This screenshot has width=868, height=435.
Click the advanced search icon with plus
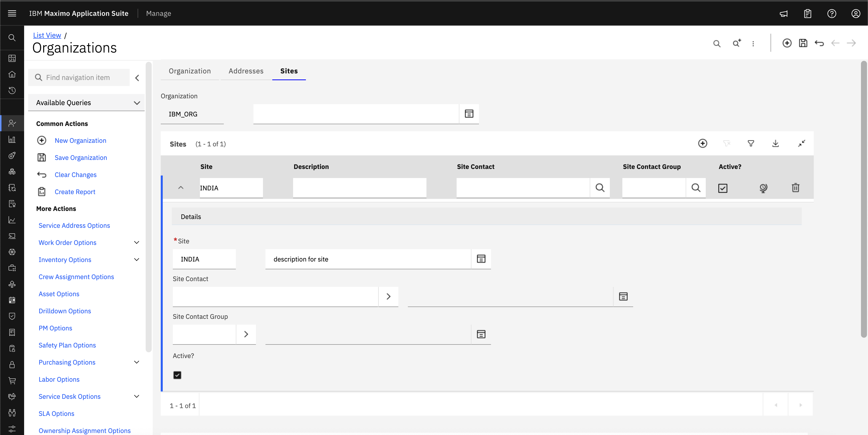(x=737, y=43)
